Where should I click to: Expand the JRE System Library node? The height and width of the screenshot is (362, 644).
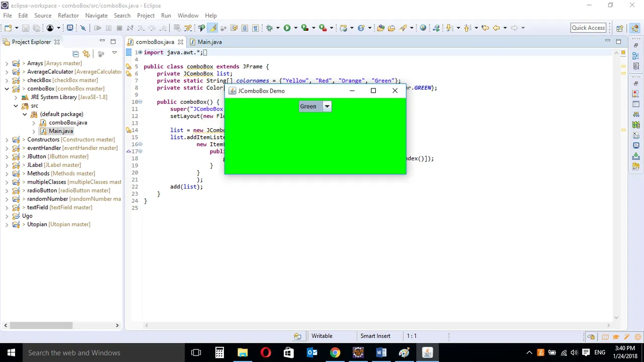tap(16, 98)
